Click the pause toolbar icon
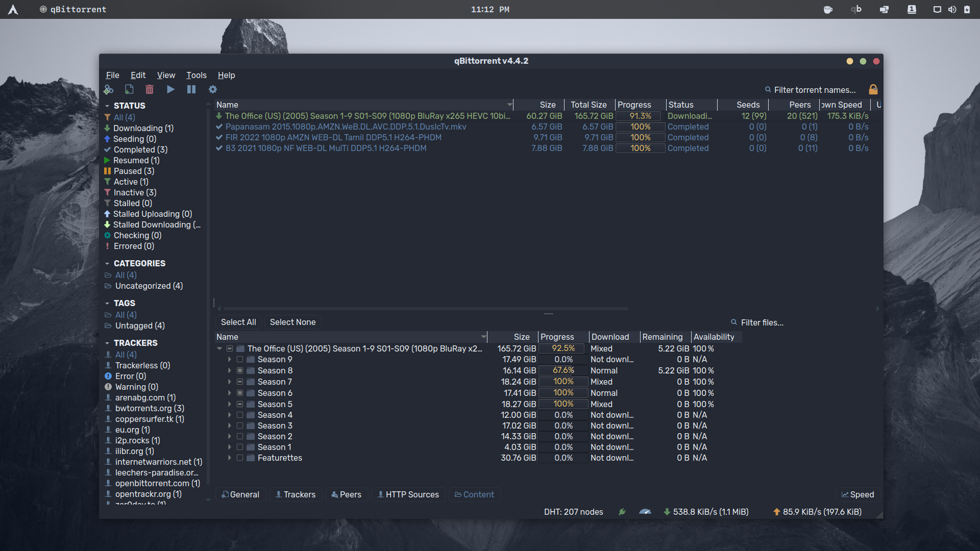Screen dimensions: 980x551 tap(191, 89)
